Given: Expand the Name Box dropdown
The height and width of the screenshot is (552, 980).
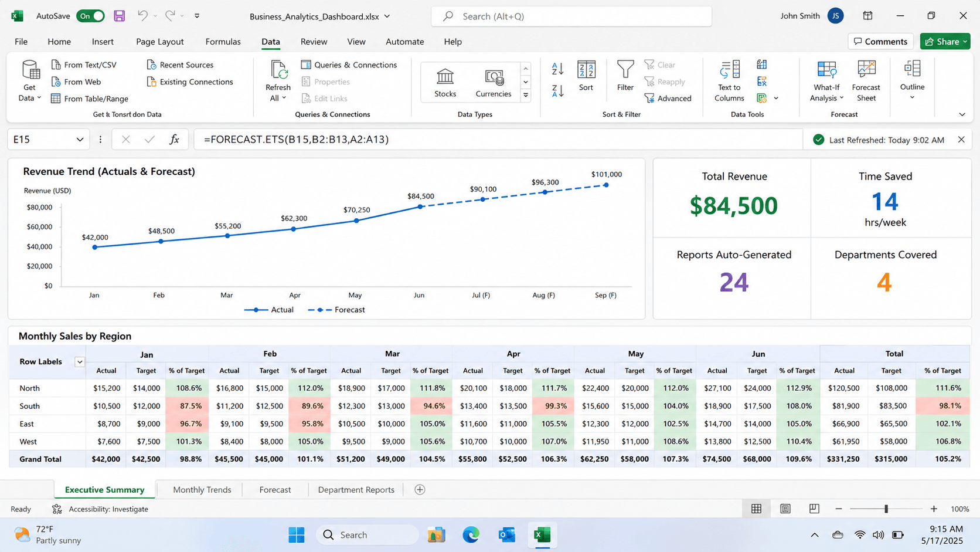Looking at the screenshot, I should (x=80, y=140).
